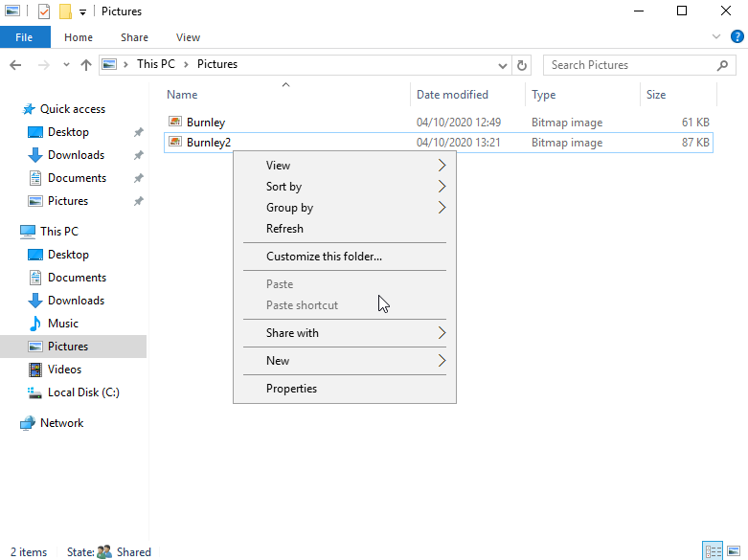Click the Back navigation arrow

point(15,65)
